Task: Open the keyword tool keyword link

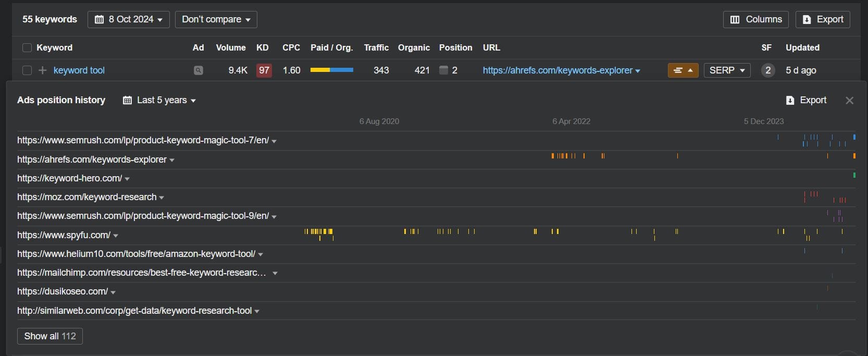Action: pos(79,70)
